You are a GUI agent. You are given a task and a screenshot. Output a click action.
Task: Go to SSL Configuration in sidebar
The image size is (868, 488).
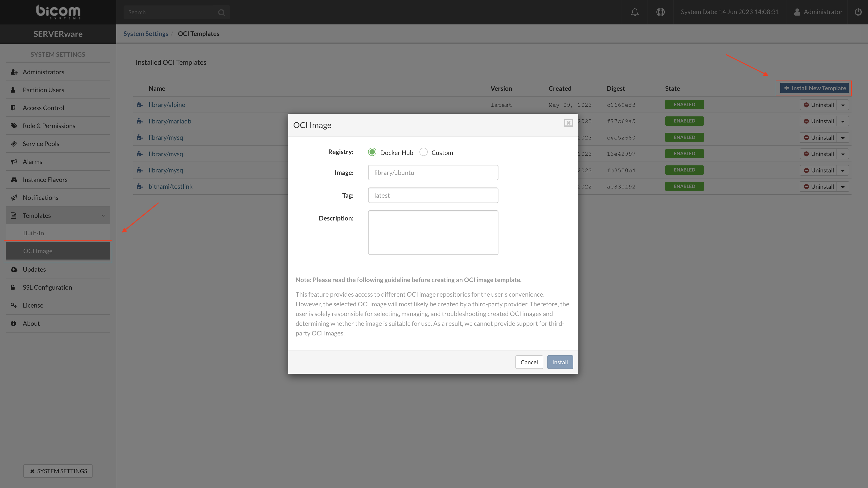[47, 287]
